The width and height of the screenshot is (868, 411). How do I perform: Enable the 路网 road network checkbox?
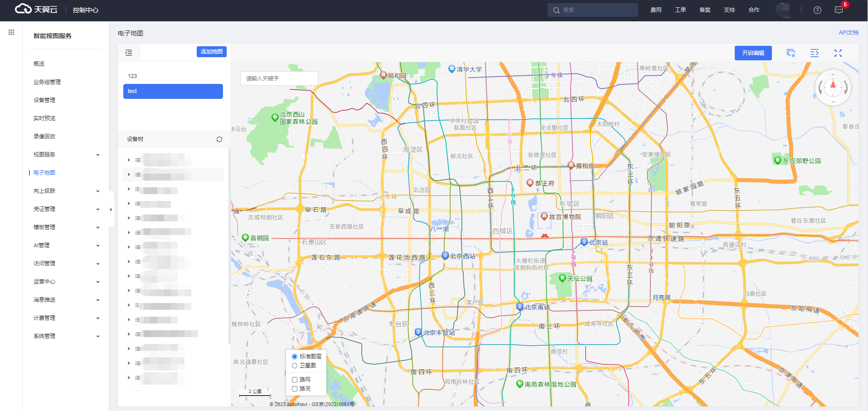point(295,380)
